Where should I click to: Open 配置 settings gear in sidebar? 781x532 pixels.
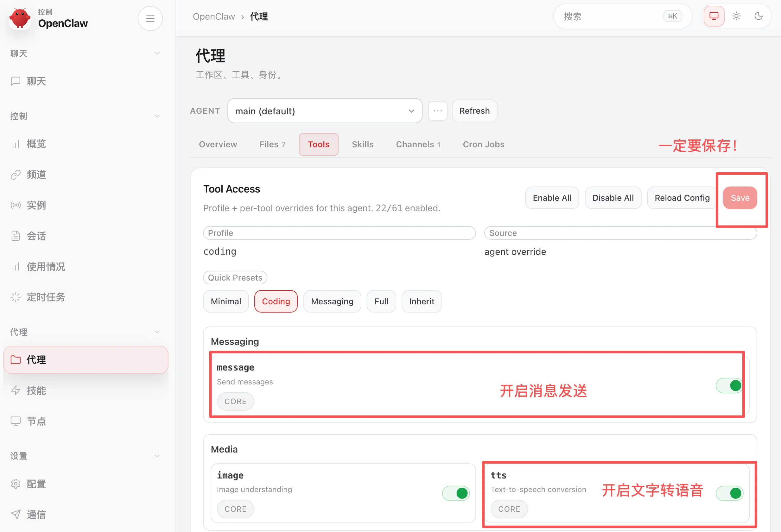pos(36,484)
